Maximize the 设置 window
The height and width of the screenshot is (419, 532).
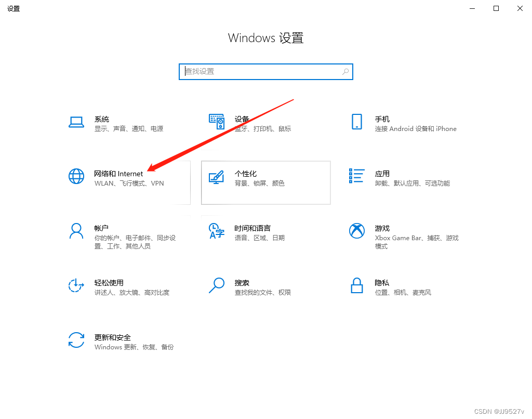[496, 8]
